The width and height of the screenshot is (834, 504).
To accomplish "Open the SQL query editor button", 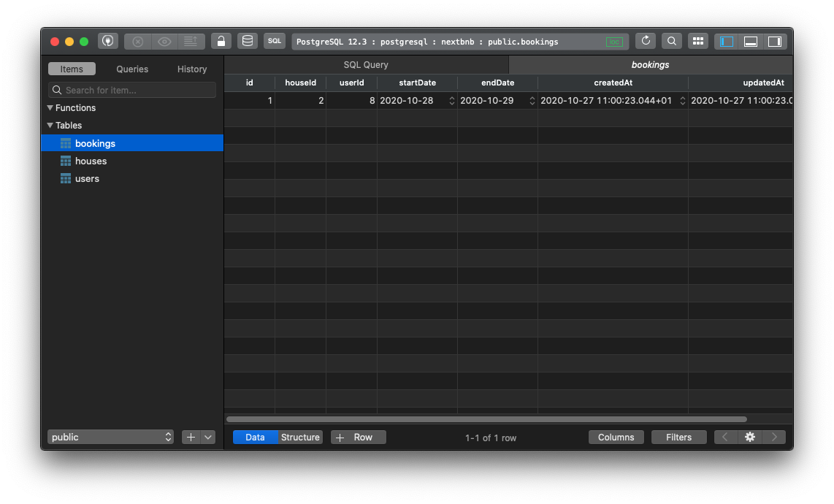I will (x=275, y=41).
